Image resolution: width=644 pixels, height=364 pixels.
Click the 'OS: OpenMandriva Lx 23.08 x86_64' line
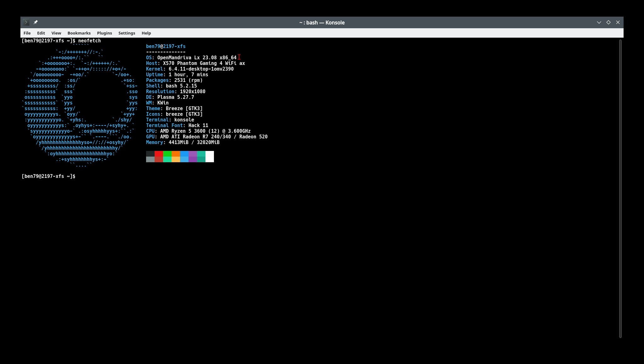click(191, 58)
